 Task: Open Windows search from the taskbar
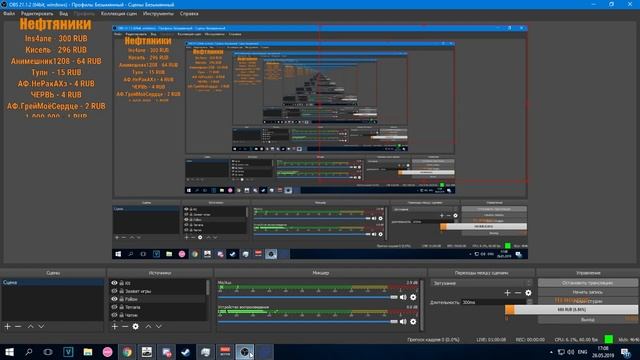(29, 352)
